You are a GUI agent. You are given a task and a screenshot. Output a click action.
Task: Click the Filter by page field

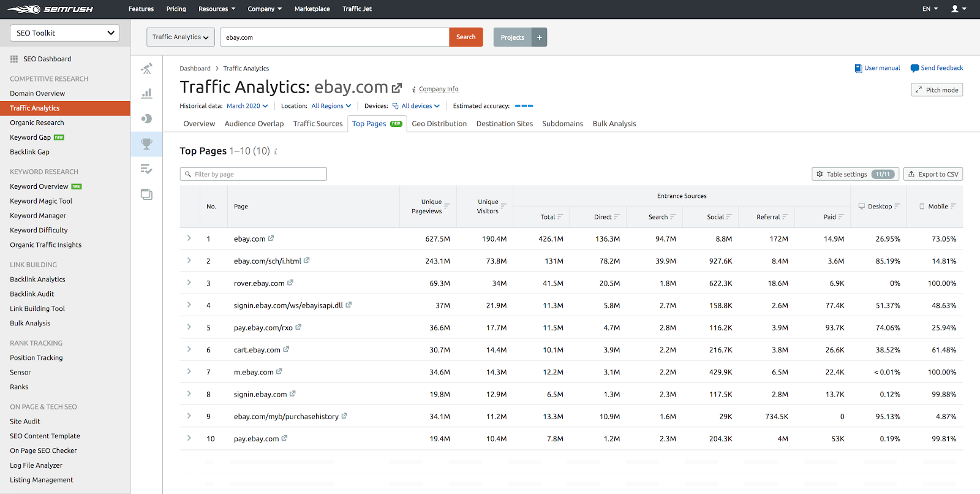coord(253,174)
